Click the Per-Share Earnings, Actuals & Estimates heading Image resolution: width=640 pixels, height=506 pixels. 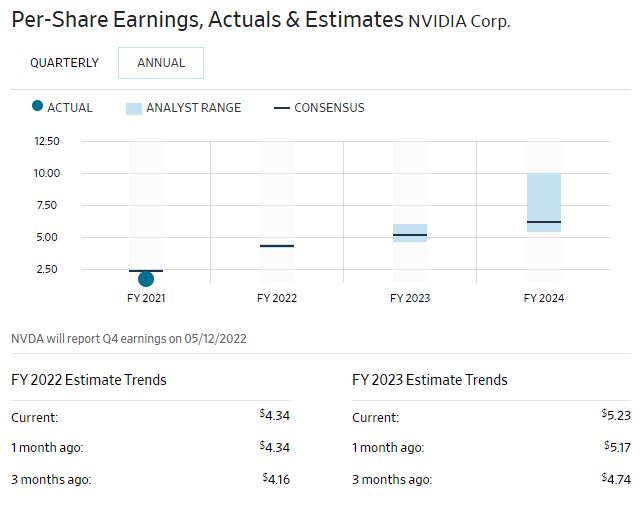tap(207, 20)
